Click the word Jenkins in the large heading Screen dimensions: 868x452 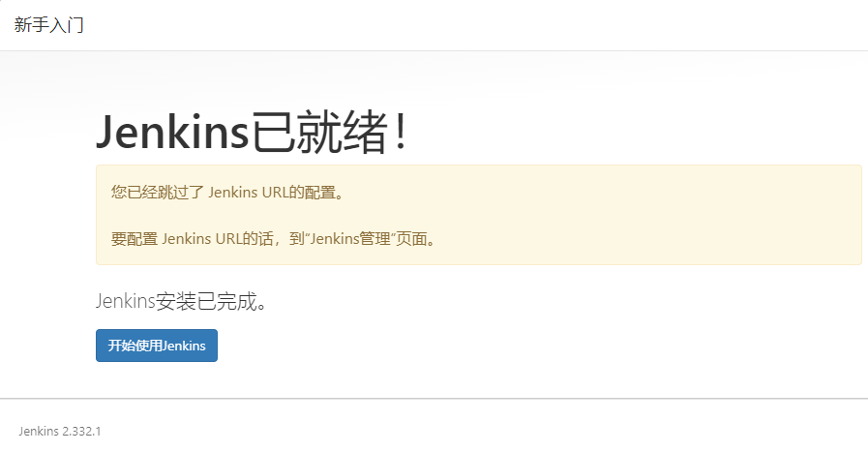tap(172, 132)
